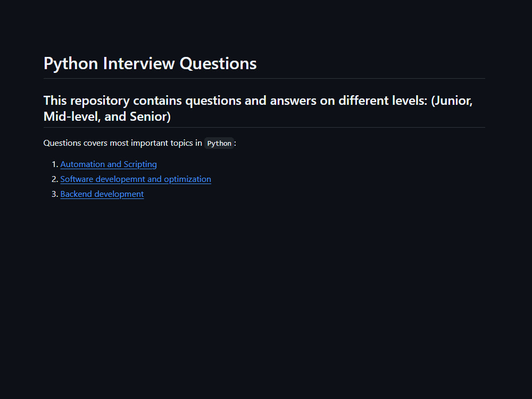The height and width of the screenshot is (399, 532).
Task: Click the 'Questions covers most important topics' paragraph
Action: 140,143
